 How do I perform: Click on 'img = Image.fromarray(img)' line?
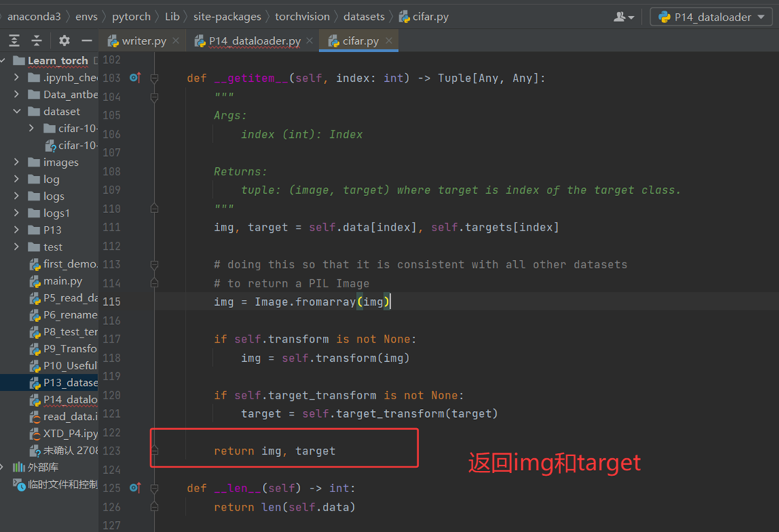pos(301,301)
